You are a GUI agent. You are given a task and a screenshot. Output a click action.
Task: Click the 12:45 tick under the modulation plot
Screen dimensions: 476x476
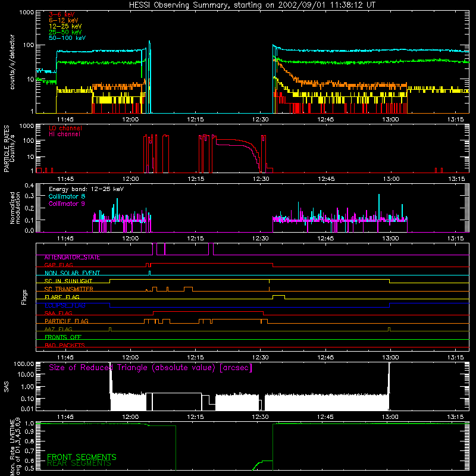coord(325,239)
